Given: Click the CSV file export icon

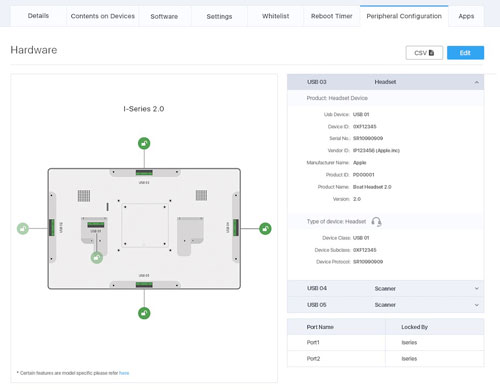Looking at the screenshot, I should click(x=431, y=53).
